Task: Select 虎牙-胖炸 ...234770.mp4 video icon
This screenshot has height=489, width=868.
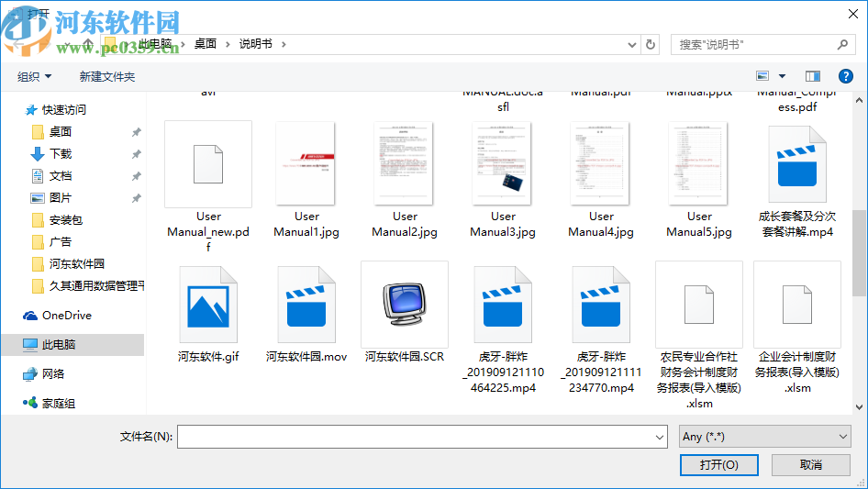Action: pos(601,305)
